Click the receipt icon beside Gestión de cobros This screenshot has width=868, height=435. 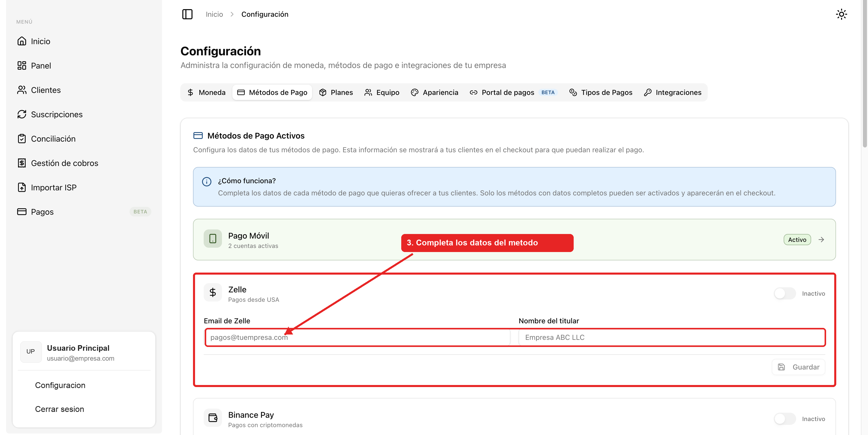pyautogui.click(x=22, y=163)
